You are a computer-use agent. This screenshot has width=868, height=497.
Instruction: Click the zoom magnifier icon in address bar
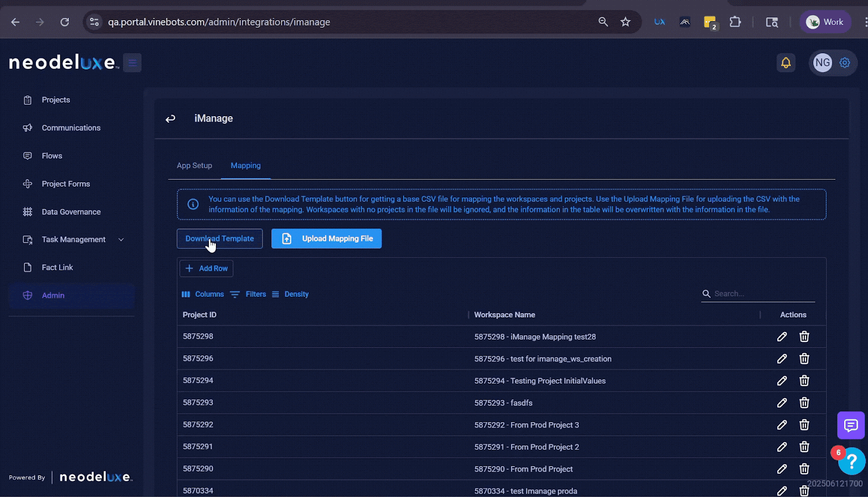603,22
